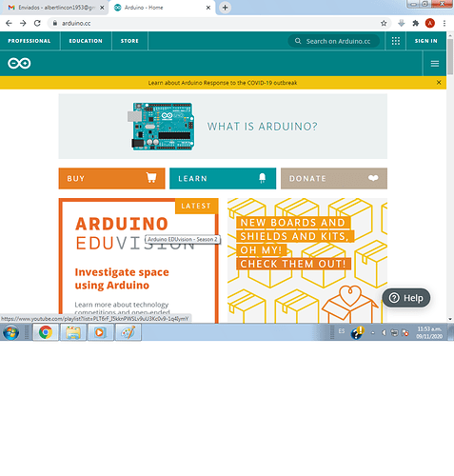Open the extensions puzzle icon
Viewport: 454px width, 476px height.
click(416, 23)
